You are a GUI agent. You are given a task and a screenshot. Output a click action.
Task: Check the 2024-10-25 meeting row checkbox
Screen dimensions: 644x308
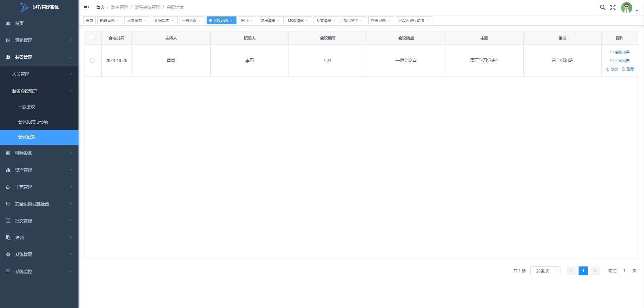coord(92,60)
